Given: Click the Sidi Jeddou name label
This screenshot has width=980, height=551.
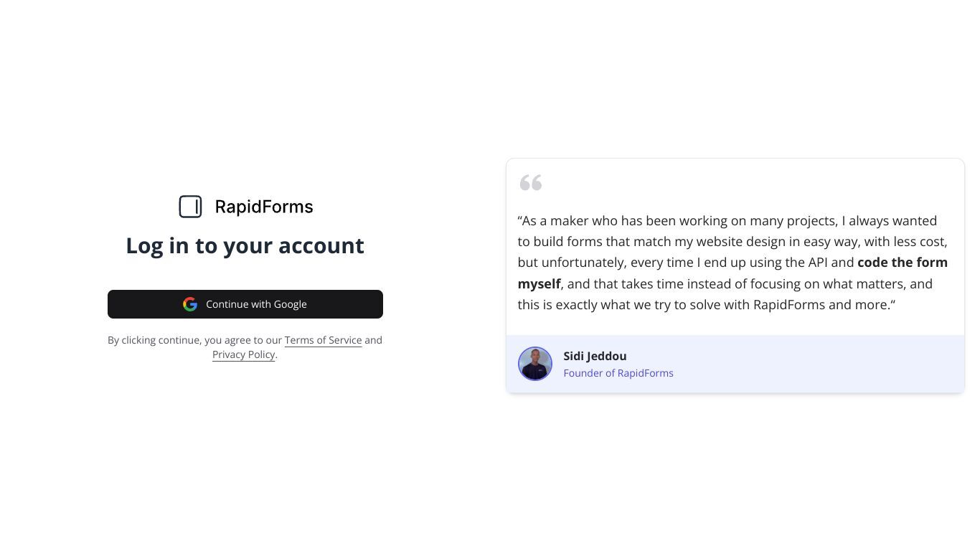Looking at the screenshot, I should click(595, 356).
